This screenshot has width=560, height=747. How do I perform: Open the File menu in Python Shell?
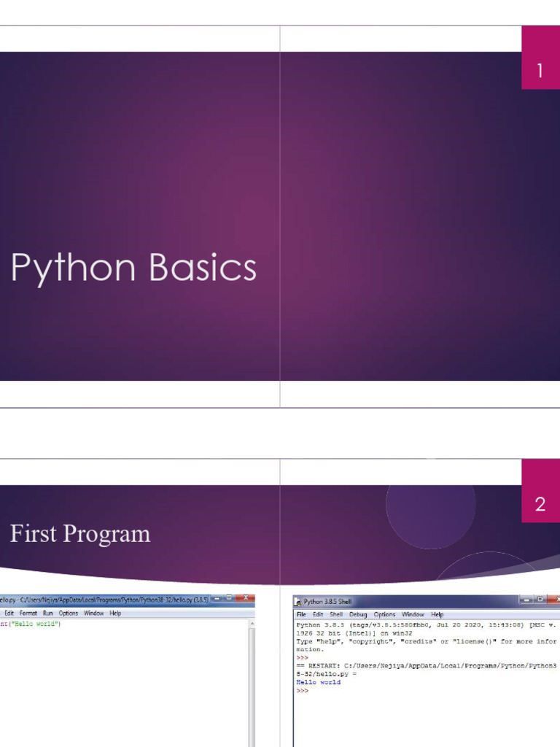[x=301, y=615]
